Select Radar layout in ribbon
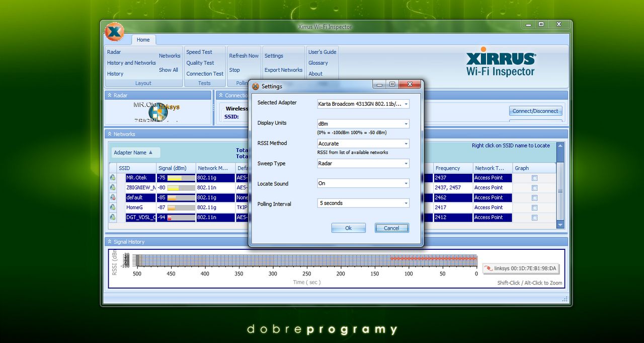The height and width of the screenshot is (343, 644). [114, 52]
